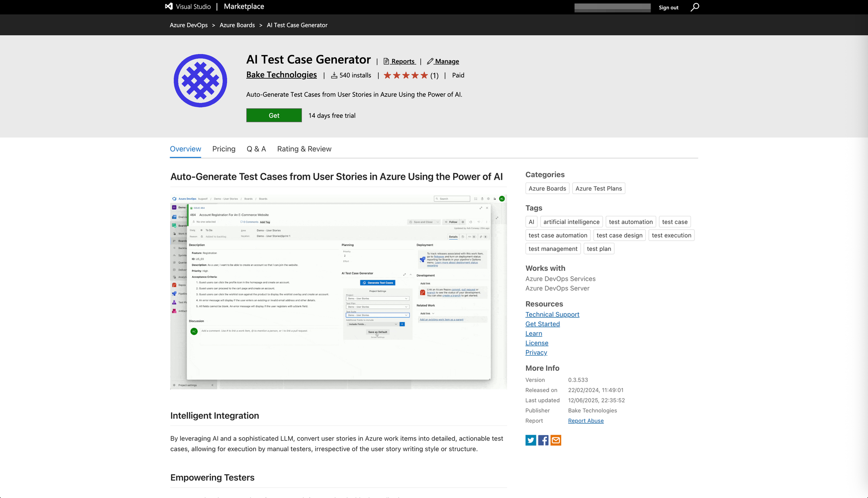This screenshot has width=868, height=498.
Task: Open Bake Technologies publisher page
Action: pyautogui.click(x=281, y=75)
